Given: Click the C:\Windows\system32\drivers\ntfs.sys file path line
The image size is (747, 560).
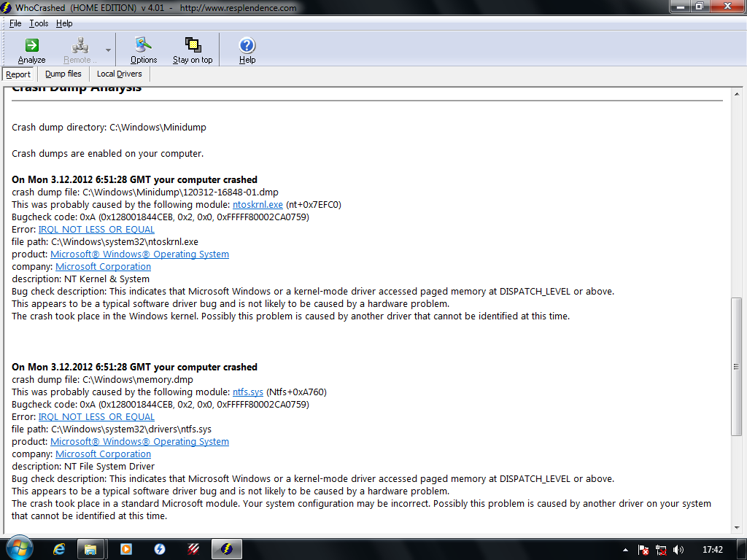Looking at the screenshot, I should tap(112, 429).
